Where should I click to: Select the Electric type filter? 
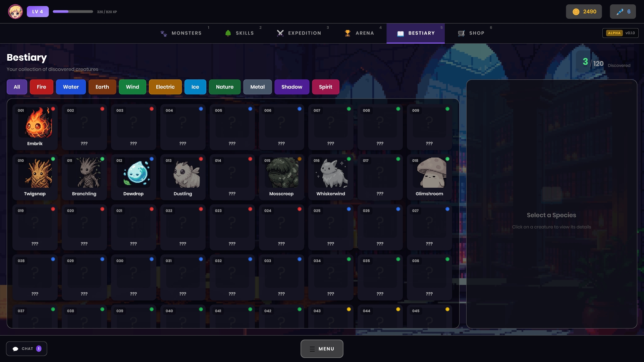(x=165, y=87)
